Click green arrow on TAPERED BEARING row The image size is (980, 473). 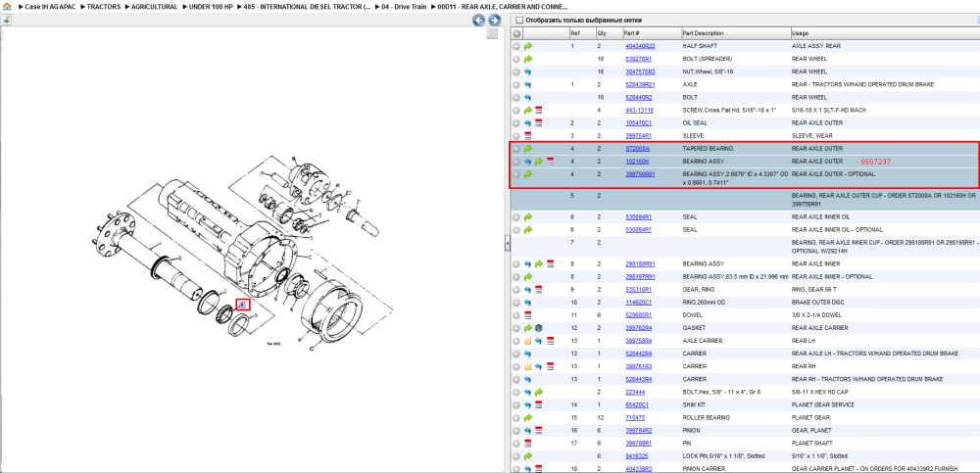(x=527, y=149)
